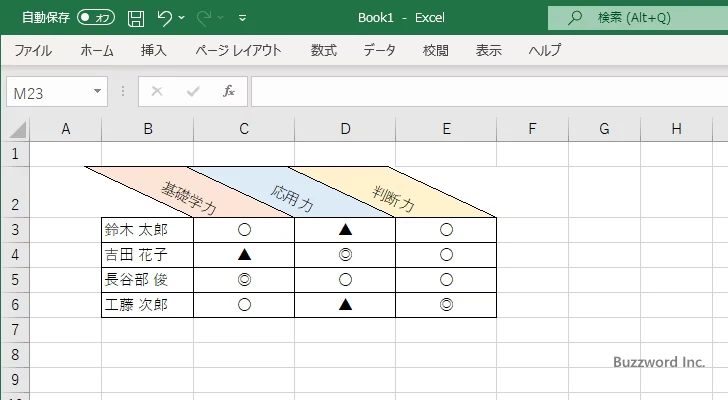Click the ○ under 基礎学力 for 鈴木 太郎
The image size is (728, 400).
click(x=244, y=230)
